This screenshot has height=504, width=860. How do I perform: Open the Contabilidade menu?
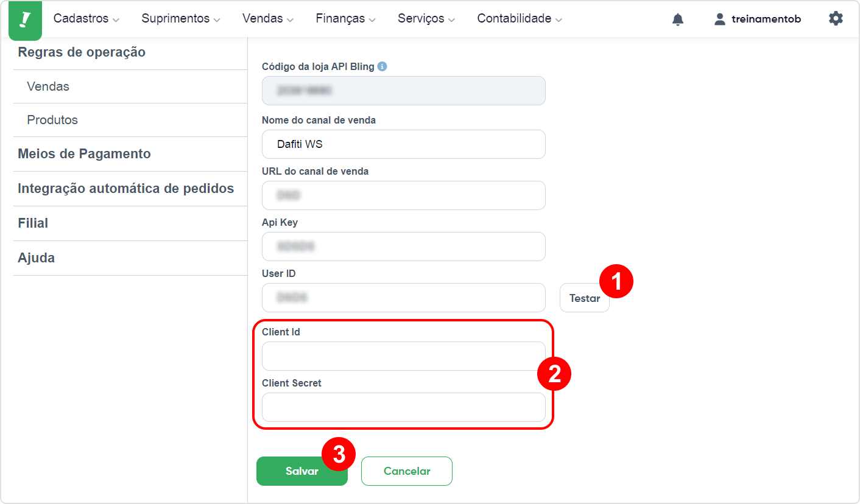click(520, 19)
